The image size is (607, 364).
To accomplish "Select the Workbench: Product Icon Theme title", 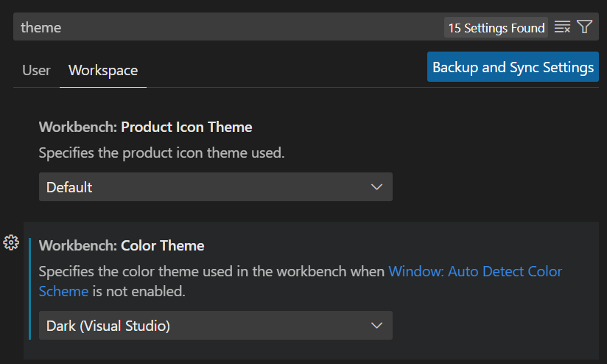I will (146, 127).
